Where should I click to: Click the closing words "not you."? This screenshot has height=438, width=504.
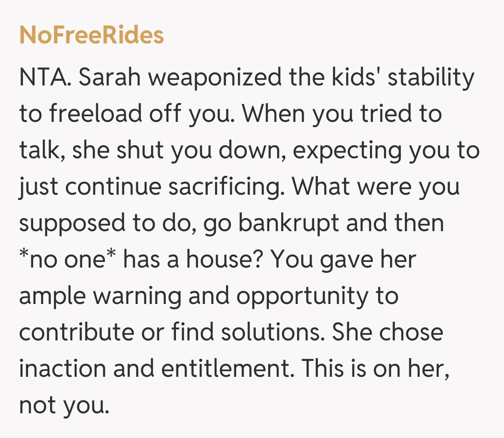pos(64,406)
